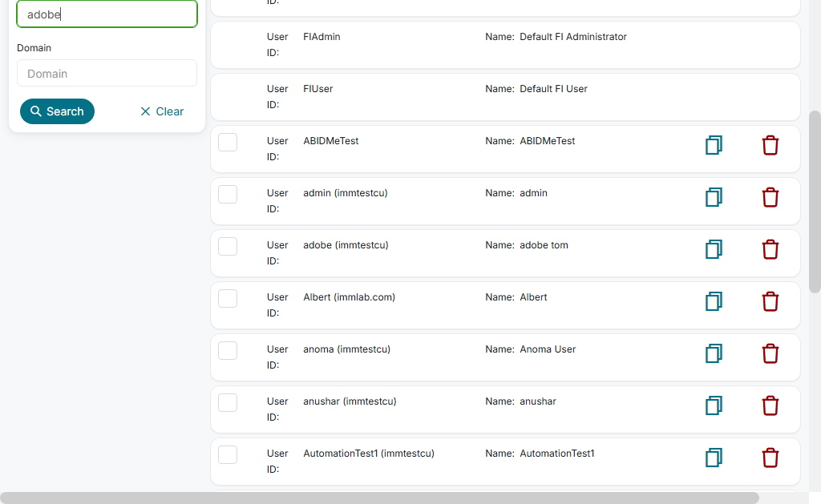Check the Albert user row checkbox

click(x=228, y=298)
